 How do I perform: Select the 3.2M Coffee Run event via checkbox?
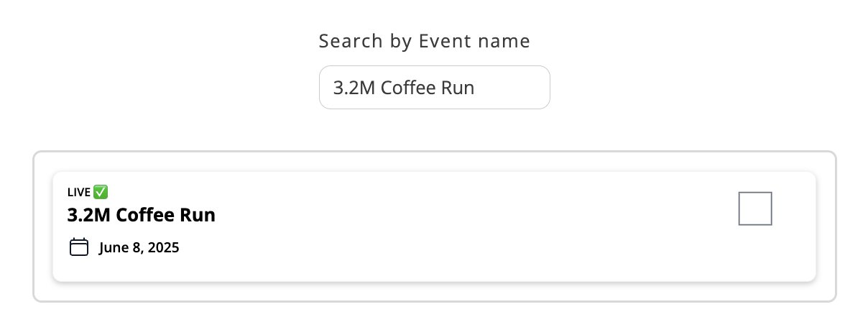(755, 208)
